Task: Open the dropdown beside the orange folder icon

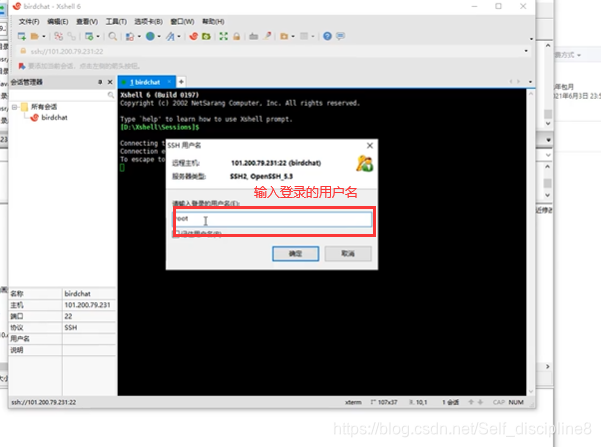Action: point(293,36)
